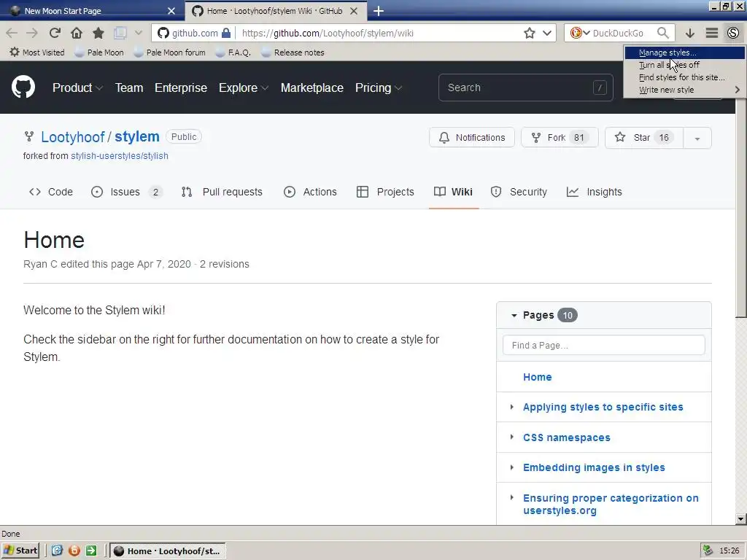Viewport: 747px width, 560px height.
Task: Launch the orange quick launch icon
Action: pyautogui.click(x=74, y=551)
